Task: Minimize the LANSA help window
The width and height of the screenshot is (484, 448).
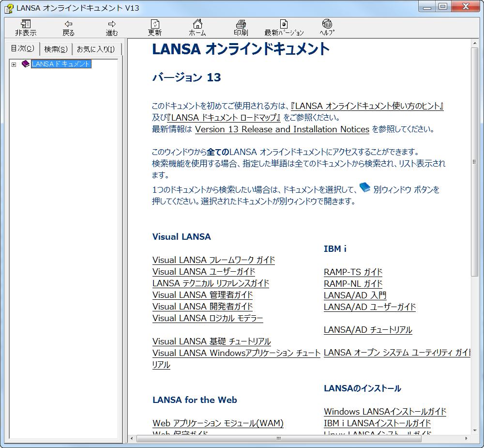Action: click(427, 7)
